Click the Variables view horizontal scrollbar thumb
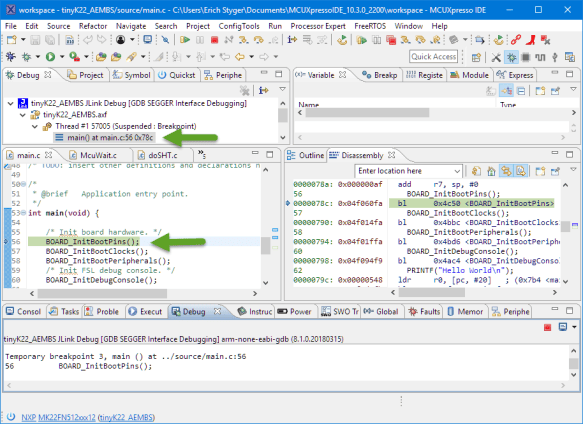Screen dimensions: 583x424 [x=367, y=112]
